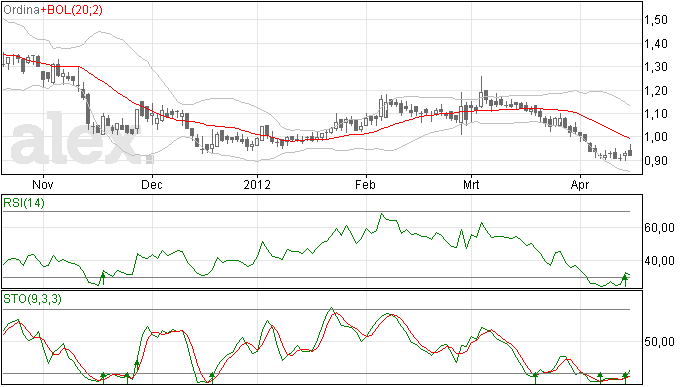Click the 1,20 price axis value

pos(656,91)
